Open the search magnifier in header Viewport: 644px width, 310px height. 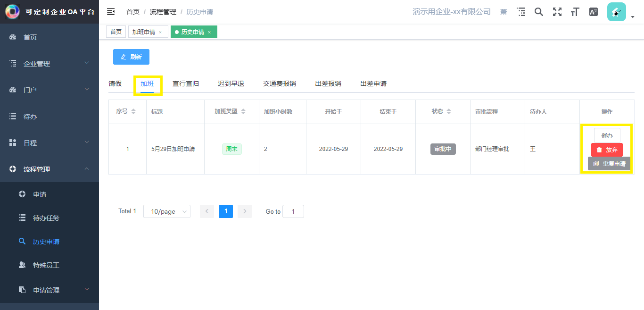point(539,12)
